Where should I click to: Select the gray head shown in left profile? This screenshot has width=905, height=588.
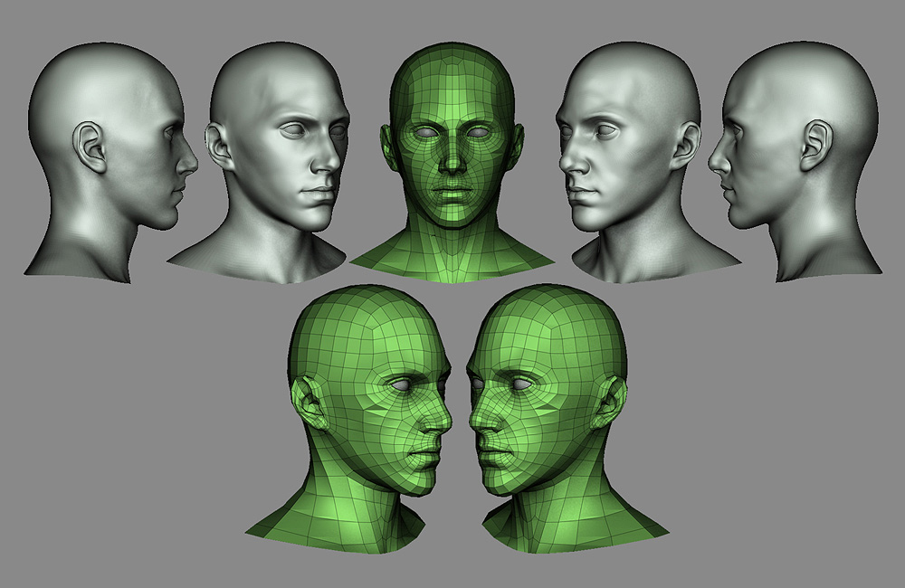[x=794, y=162]
